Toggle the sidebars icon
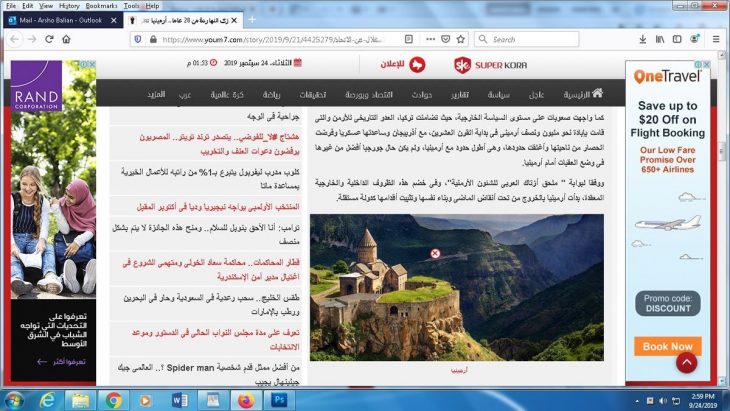The width and height of the screenshot is (730, 411). point(677,40)
